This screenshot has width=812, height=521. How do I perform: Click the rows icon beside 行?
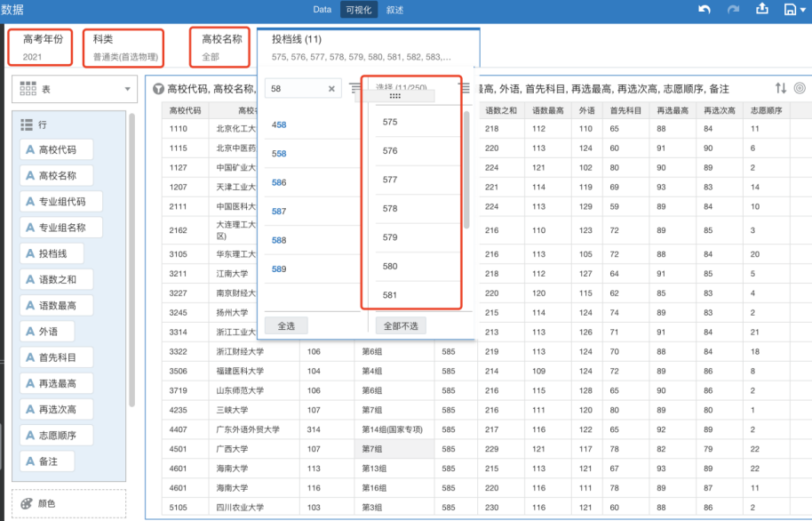click(x=27, y=124)
